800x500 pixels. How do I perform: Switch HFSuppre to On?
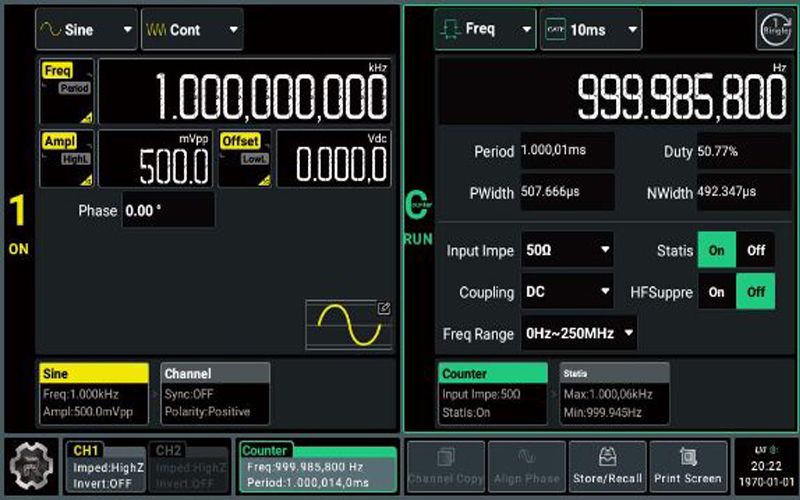click(x=716, y=292)
